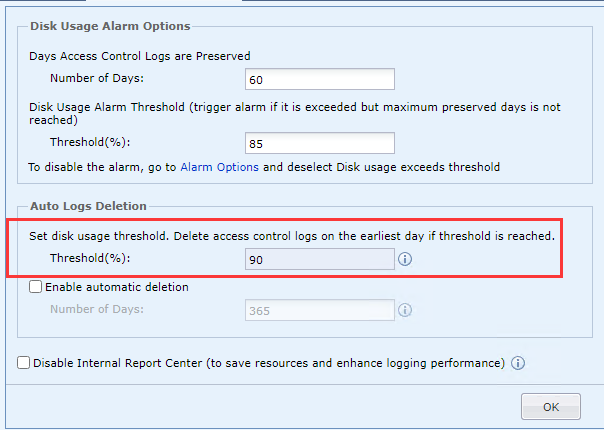Select the Auto Logs Deletion threshold field showing 90
Screen dimensions: 604x430
[319, 260]
